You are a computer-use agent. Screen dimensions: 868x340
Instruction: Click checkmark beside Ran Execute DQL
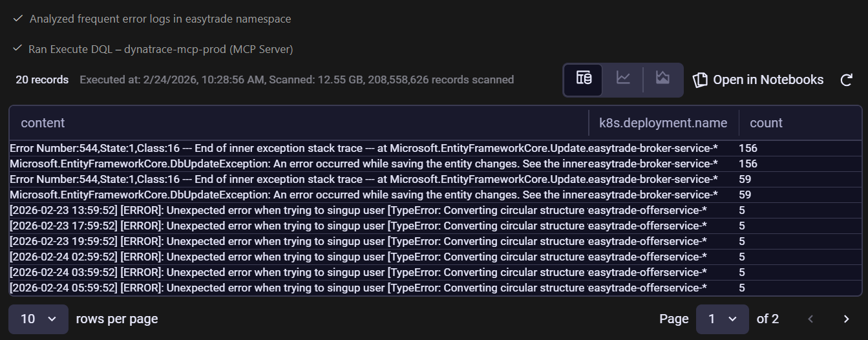[18, 49]
